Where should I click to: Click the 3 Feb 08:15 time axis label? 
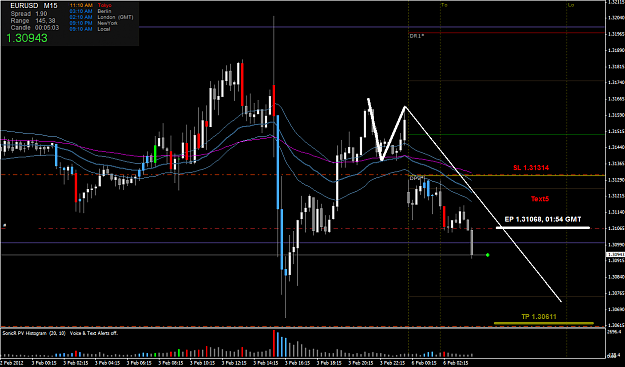171,363
